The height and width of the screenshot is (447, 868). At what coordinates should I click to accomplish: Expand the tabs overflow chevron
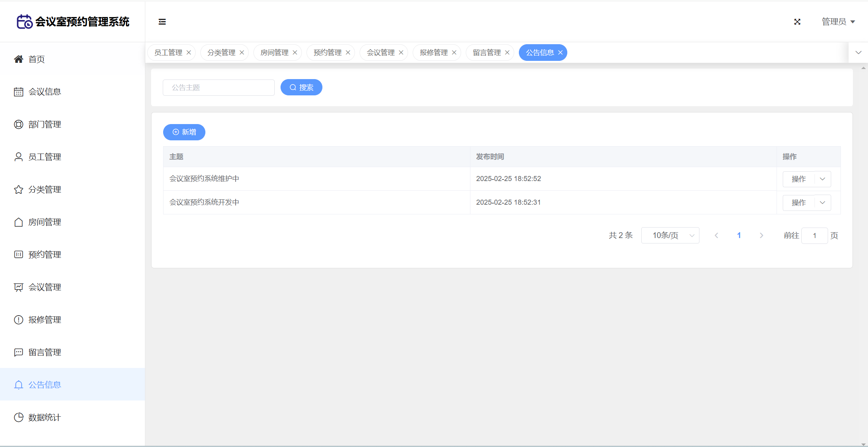click(858, 53)
